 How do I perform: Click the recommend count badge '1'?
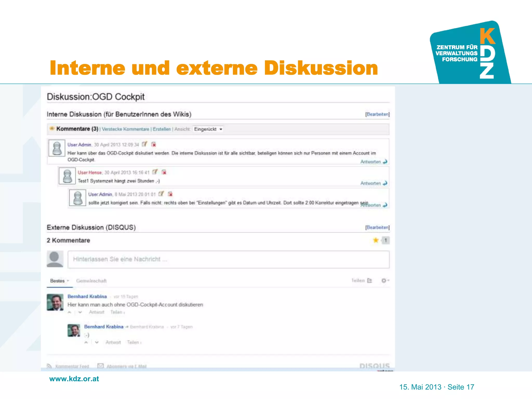[x=386, y=240]
